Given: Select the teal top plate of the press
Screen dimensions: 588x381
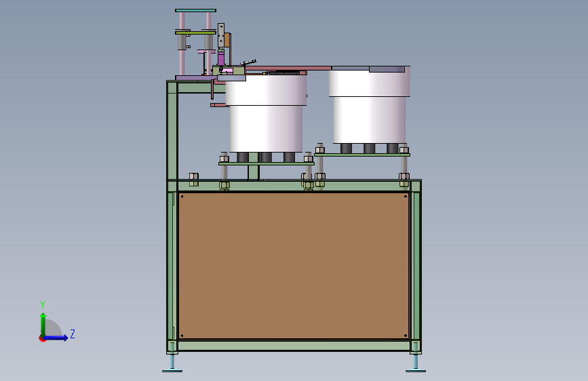Looking at the screenshot, I should point(196,10).
